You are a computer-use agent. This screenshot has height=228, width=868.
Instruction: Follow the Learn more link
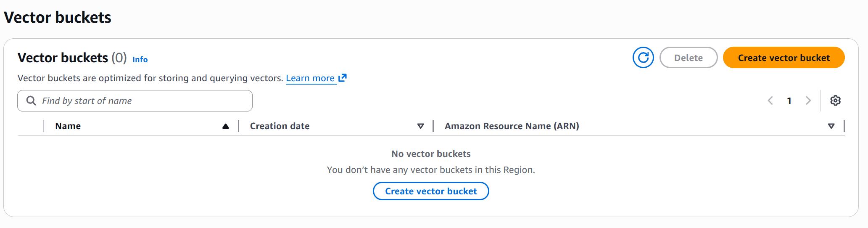[310, 78]
